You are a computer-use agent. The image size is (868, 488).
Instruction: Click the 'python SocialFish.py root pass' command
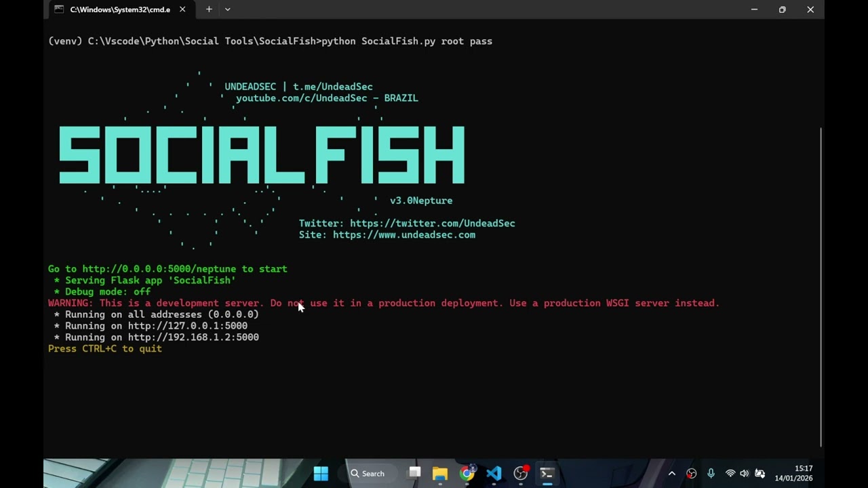407,41
